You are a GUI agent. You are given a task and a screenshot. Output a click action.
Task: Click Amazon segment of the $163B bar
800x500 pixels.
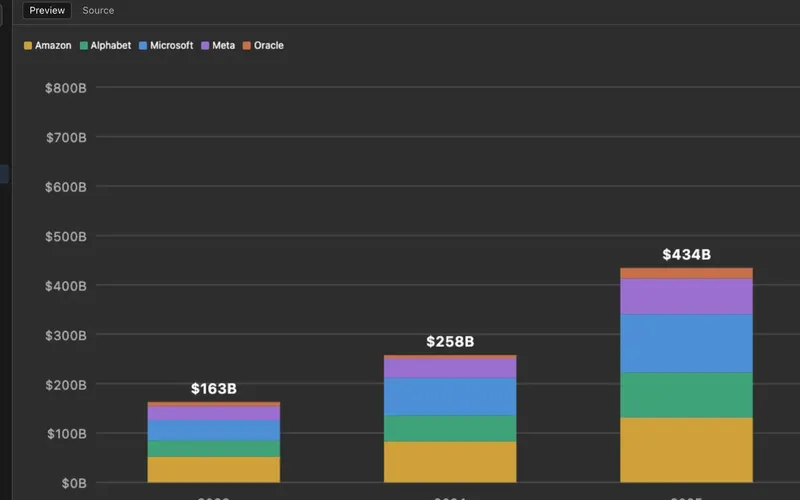point(214,469)
